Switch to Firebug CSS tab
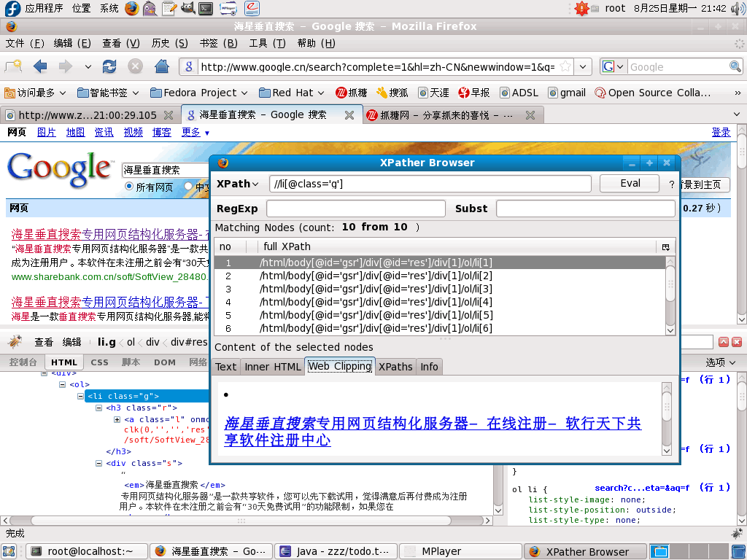 click(99, 362)
